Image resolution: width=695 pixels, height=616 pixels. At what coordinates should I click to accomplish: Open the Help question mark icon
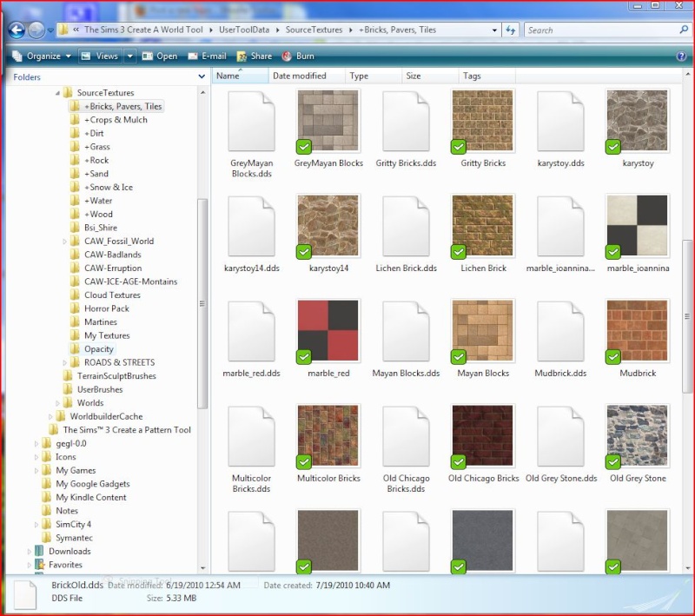tap(681, 56)
